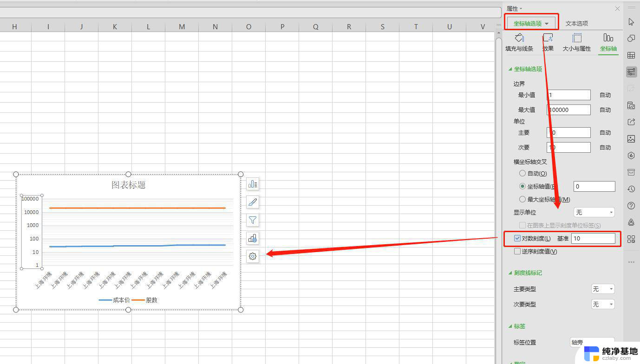The height and width of the screenshot is (364, 640).
Task: Open the shapes panel in sidebar
Action: [631, 39]
